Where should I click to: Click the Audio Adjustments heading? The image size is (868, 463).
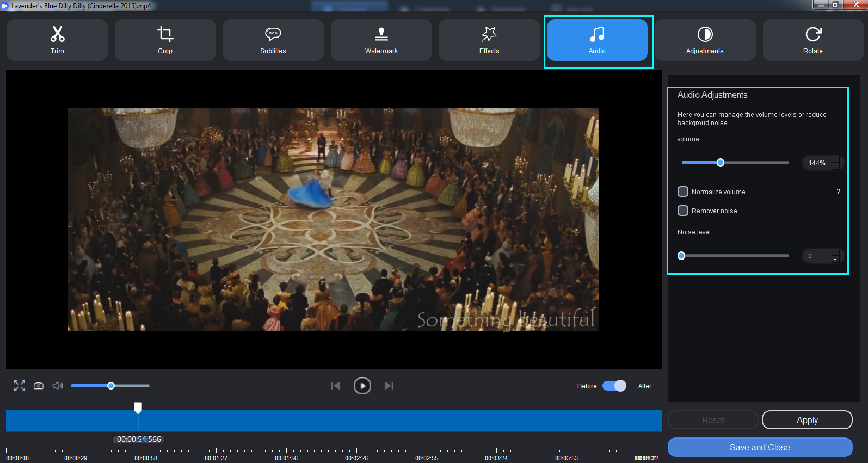click(x=712, y=95)
